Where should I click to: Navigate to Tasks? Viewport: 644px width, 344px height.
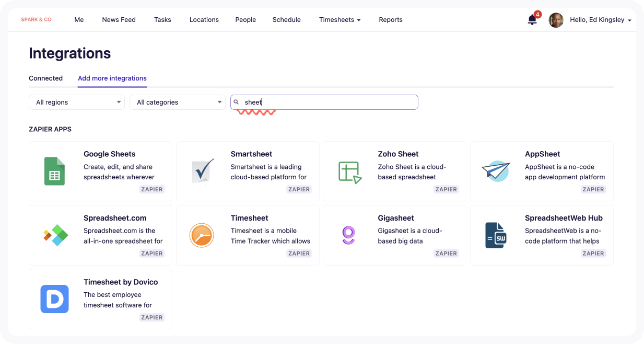(x=162, y=20)
